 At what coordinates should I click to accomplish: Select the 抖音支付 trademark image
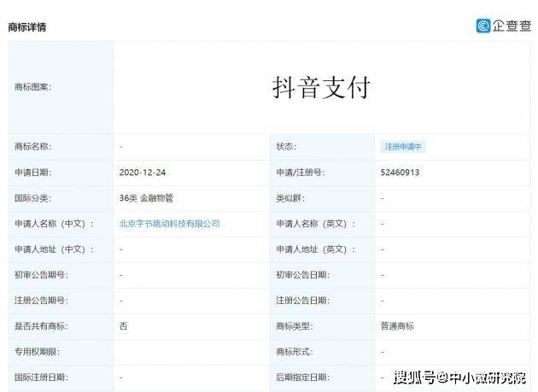click(321, 87)
